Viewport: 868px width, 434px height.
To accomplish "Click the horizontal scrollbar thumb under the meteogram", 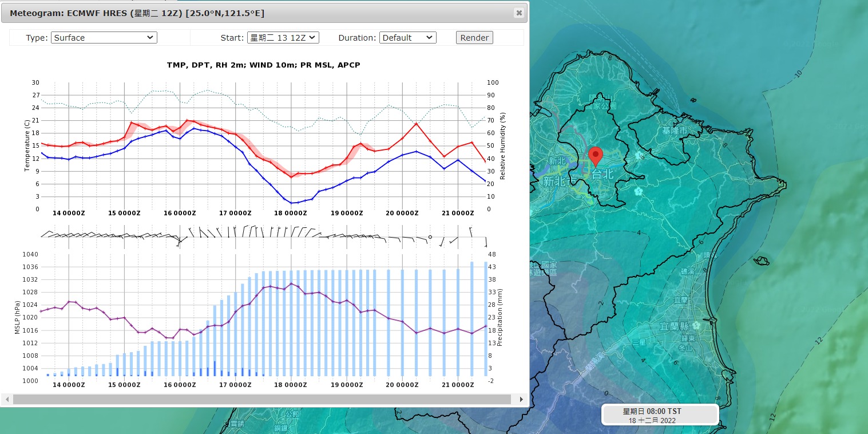I will [x=261, y=399].
